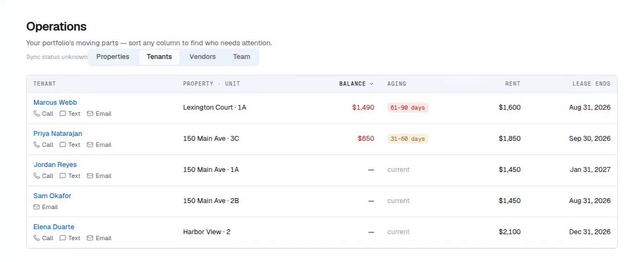Text Elena Duarte via message icon
The height and width of the screenshot is (262, 644).
pyautogui.click(x=70, y=238)
